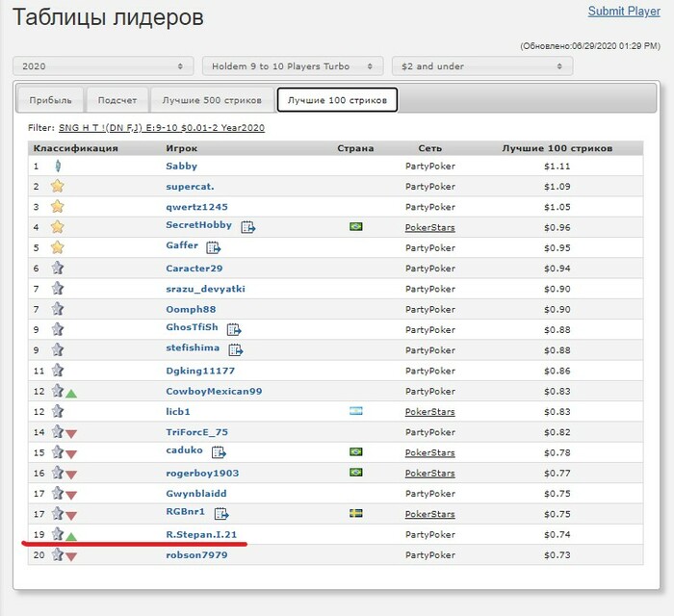Click the Игрок column header
The width and height of the screenshot is (674, 616).
pyautogui.click(x=181, y=148)
